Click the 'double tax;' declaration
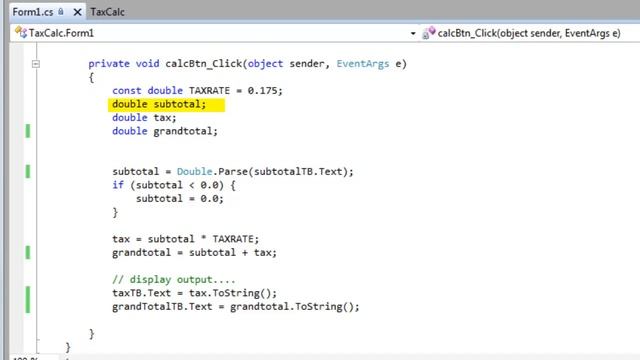Viewport: 640px width, 360px height. click(x=144, y=118)
